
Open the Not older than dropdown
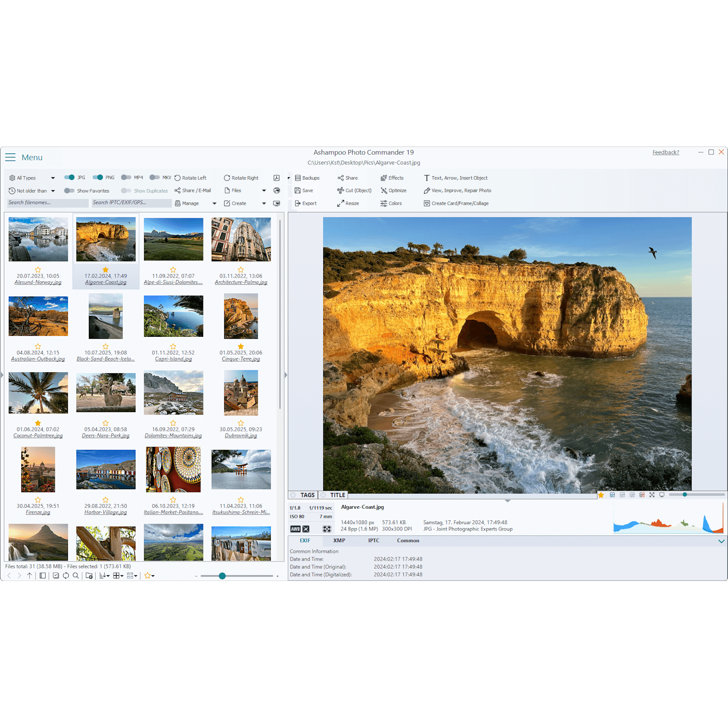pos(53,191)
